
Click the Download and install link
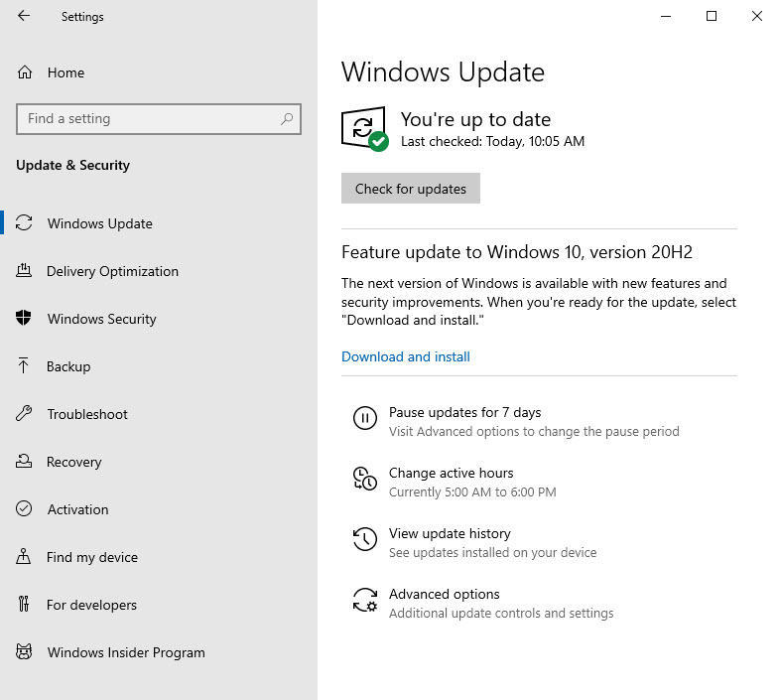click(405, 356)
